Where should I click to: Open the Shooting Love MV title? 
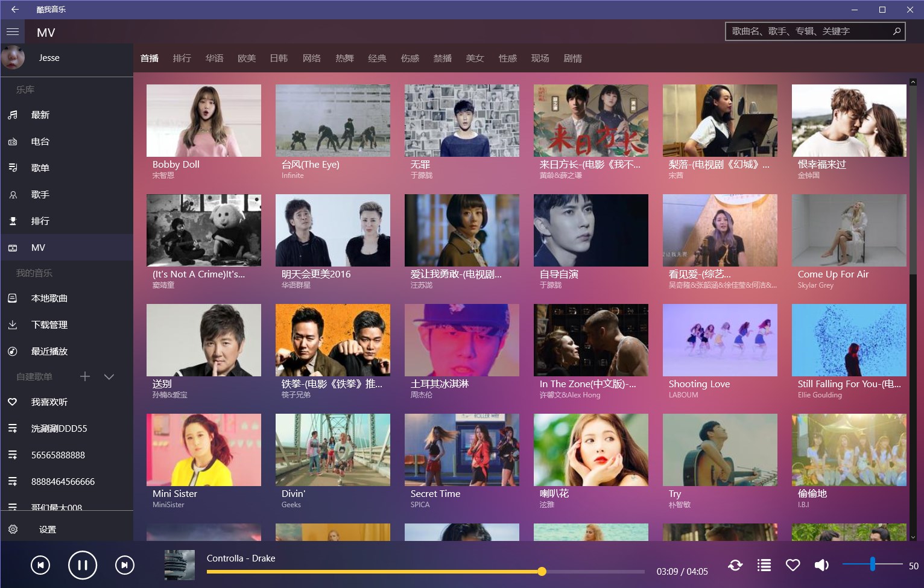[699, 384]
